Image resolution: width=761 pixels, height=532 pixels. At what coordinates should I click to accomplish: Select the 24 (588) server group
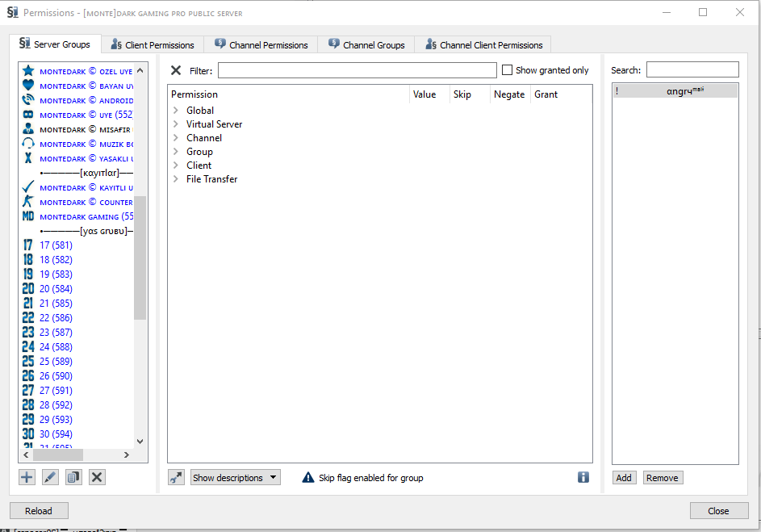click(x=56, y=347)
